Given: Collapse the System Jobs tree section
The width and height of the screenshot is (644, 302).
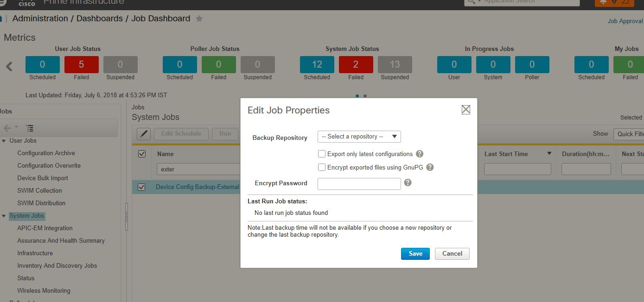Looking at the screenshot, I should point(4,215).
